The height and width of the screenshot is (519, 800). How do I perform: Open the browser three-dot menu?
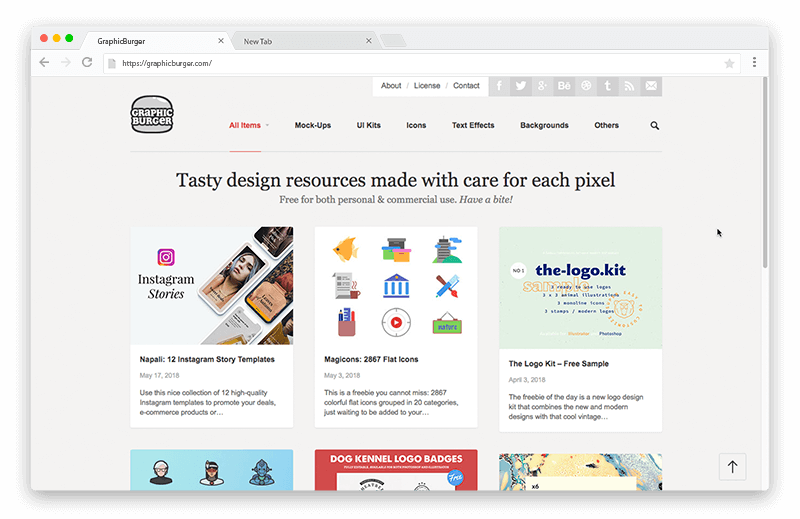pyautogui.click(x=754, y=62)
